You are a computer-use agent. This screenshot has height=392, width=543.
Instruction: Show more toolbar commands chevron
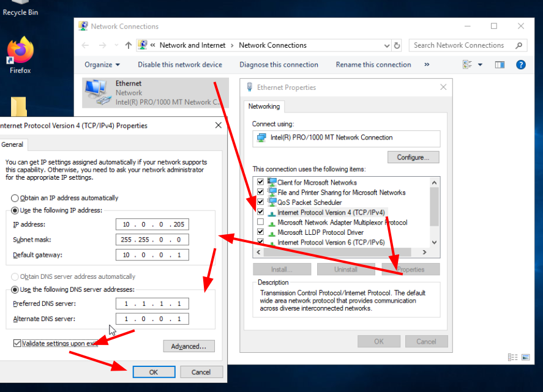(x=427, y=65)
